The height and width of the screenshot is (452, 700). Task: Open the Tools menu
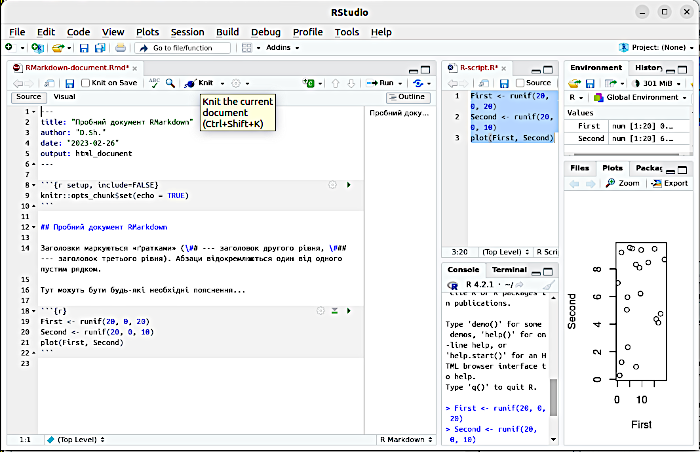pyautogui.click(x=347, y=32)
